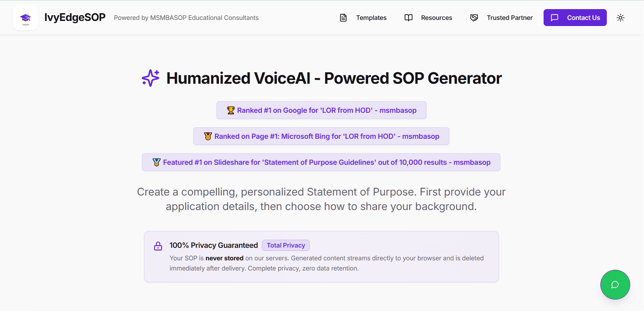
Task: Click the medal icon on the Bing ranking badge
Action: tap(208, 136)
